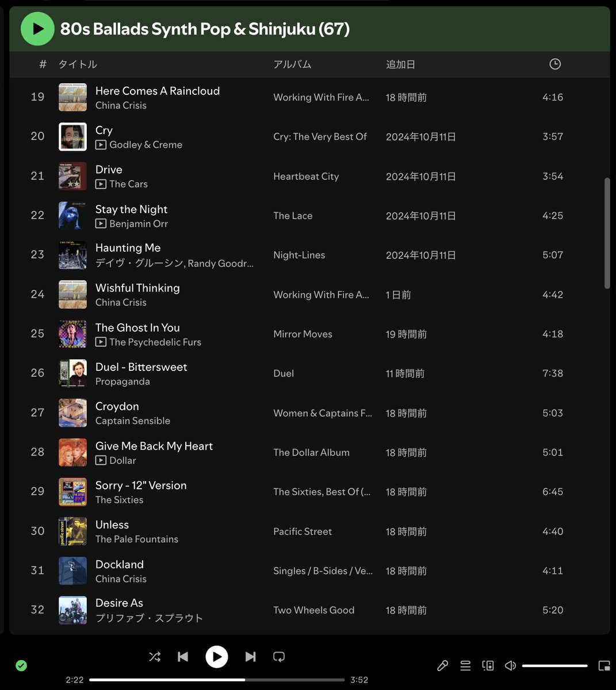Image resolution: width=616 pixels, height=690 pixels.
Task: Select the Here Comes A Raincloud album art
Action: (x=72, y=97)
